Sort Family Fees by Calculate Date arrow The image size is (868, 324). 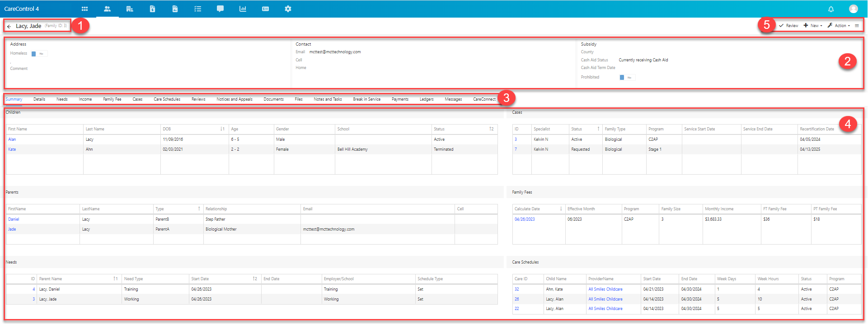tap(561, 209)
